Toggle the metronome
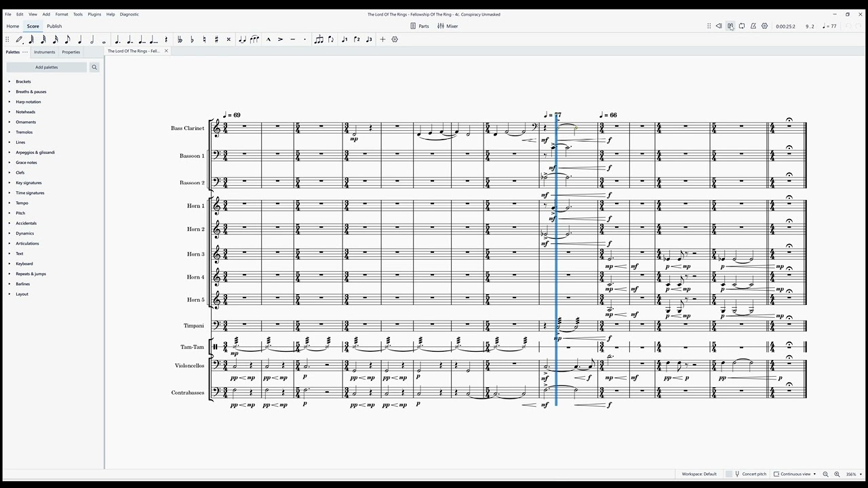Screen dimensions: 868x488 tap(753, 26)
